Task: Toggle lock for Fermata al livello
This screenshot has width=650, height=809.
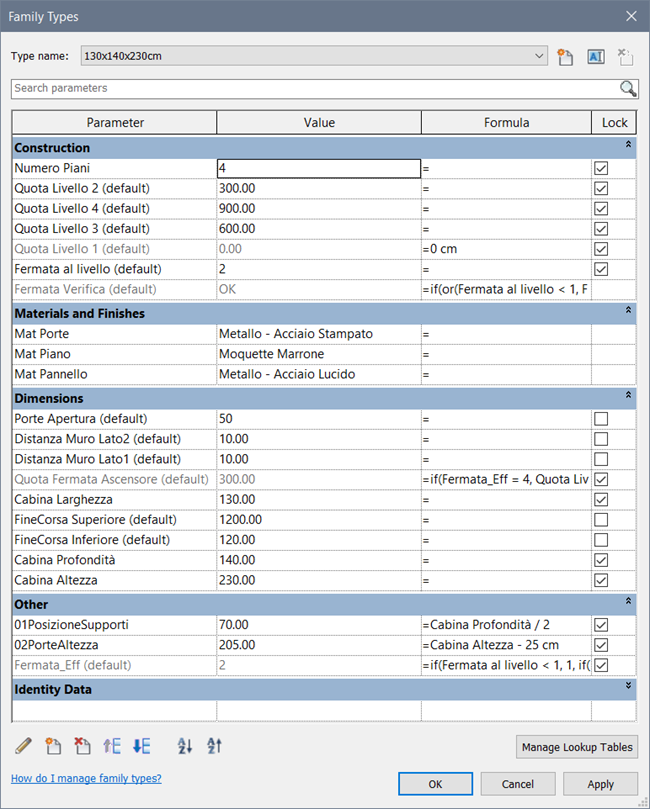Action: (x=601, y=269)
